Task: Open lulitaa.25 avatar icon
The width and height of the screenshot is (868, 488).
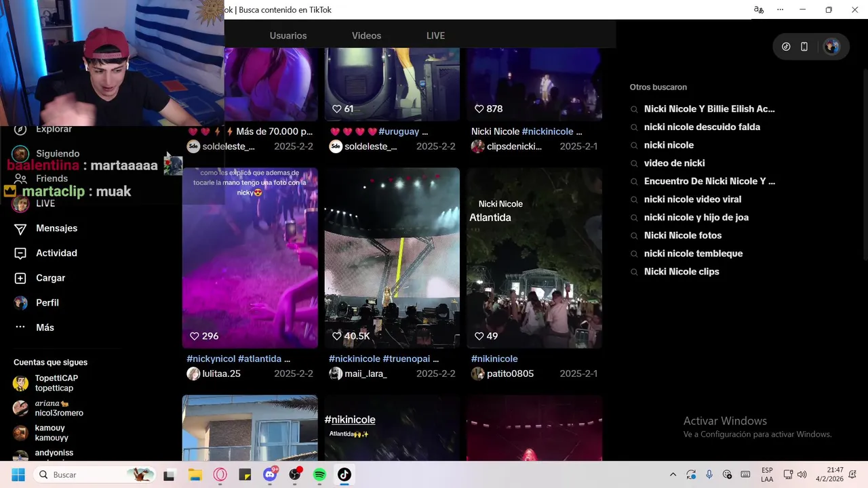Action: tap(193, 373)
